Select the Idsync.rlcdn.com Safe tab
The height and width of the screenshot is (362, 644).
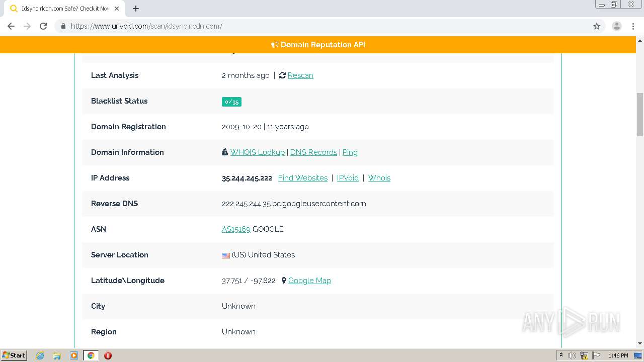[64, 9]
